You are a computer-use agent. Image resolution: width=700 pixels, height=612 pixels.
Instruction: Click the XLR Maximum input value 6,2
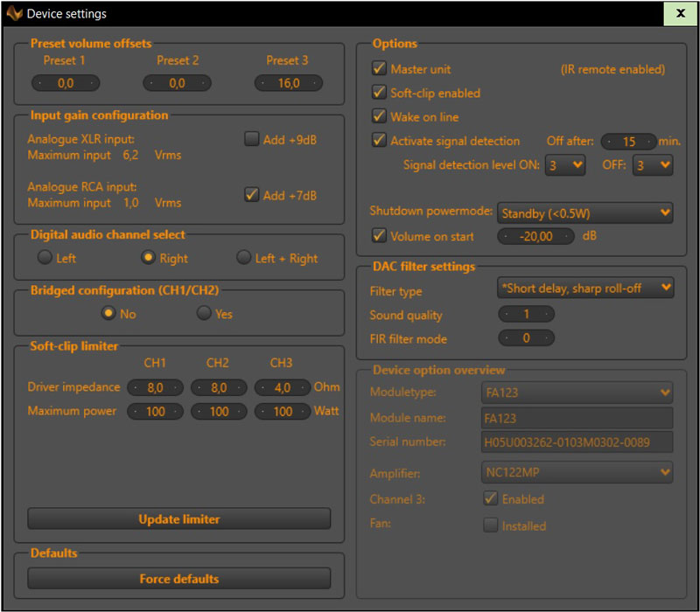tap(130, 155)
